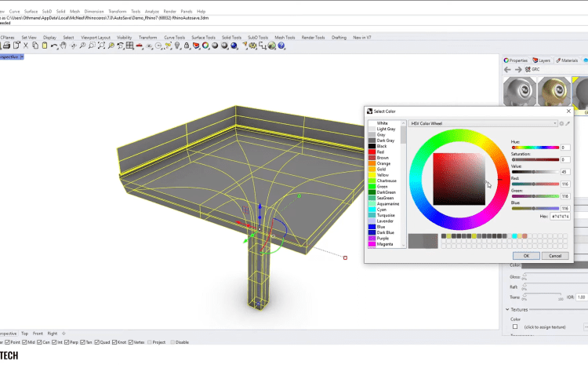Open the Analyze menu
Screen dimensions: 588x365
point(151,12)
